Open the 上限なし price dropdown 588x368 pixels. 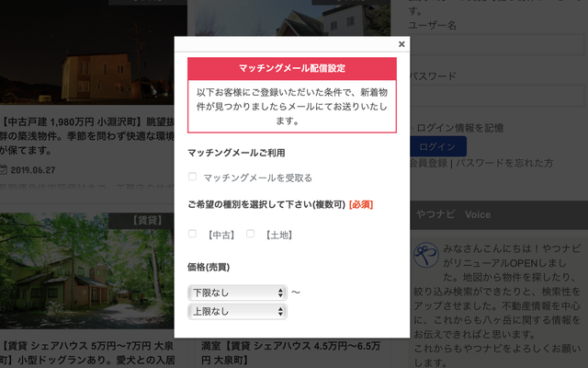point(237,312)
